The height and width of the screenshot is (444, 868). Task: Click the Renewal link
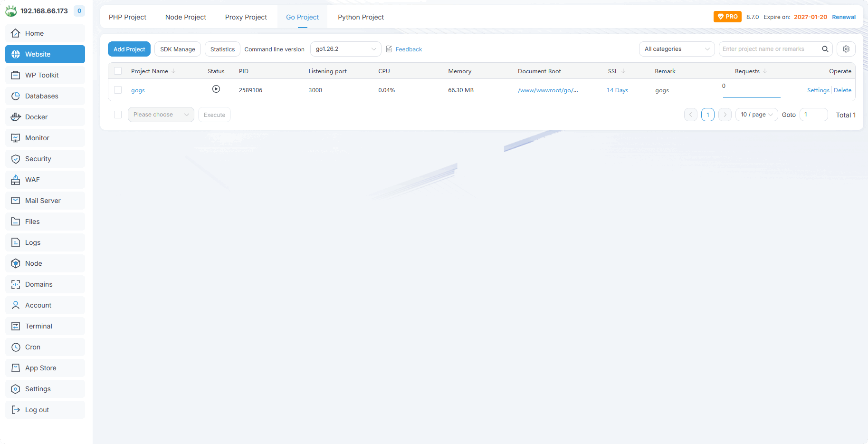844,17
